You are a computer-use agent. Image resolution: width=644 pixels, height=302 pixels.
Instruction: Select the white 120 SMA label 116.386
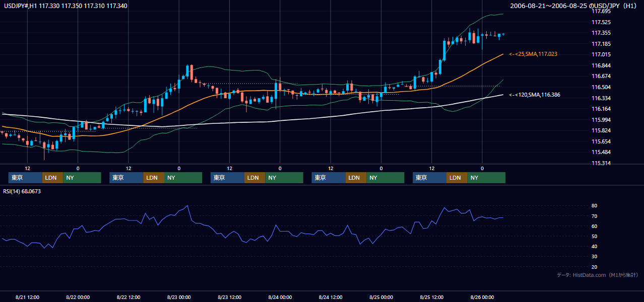[x=535, y=95]
